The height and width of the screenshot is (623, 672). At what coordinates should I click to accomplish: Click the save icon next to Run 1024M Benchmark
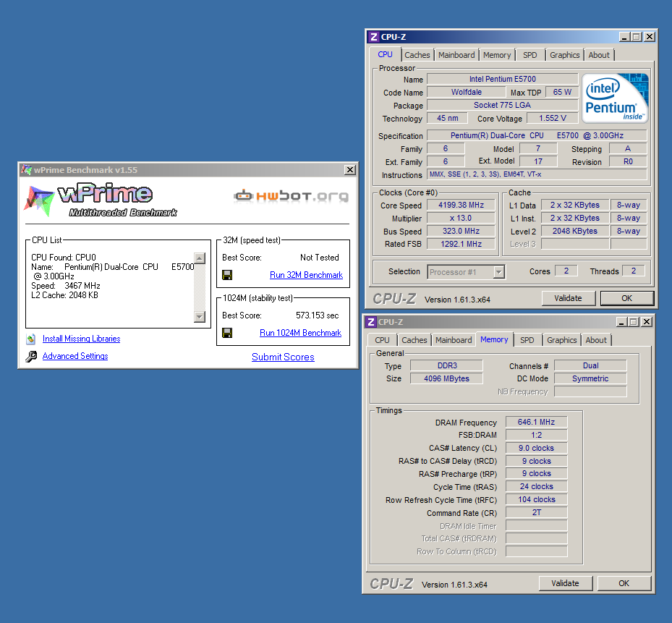pos(227,333)
